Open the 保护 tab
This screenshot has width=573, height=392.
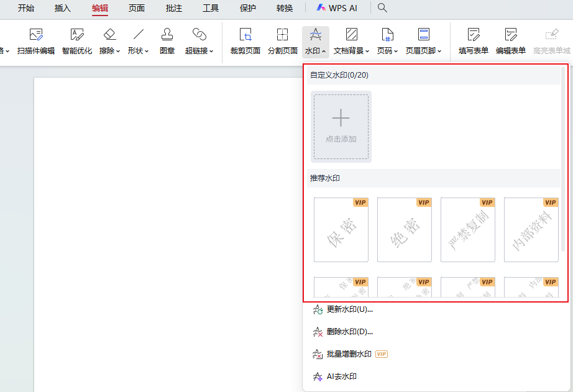pyautogui.click(x=247, y=8)
